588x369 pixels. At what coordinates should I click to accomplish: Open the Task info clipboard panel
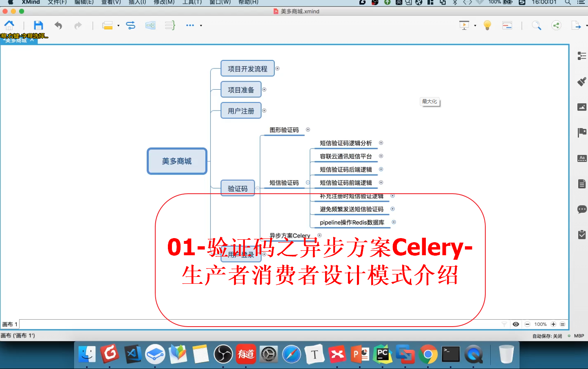click(582, 235)
